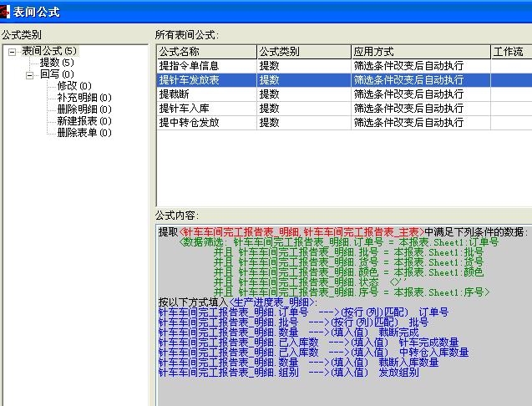Sort by the 公式名称 column header
This screenshot has width=532, height=406.
point(205,52)
